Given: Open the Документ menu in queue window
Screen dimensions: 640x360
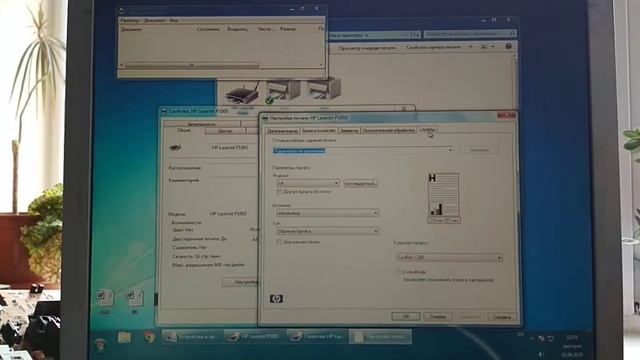Looking at the screenshot, I should (155, 20).
